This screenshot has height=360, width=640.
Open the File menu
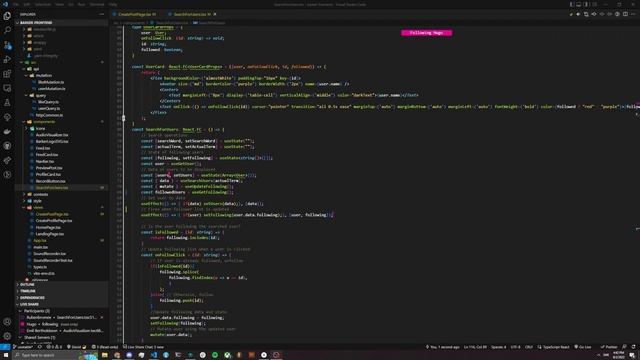tap(16, 4)
